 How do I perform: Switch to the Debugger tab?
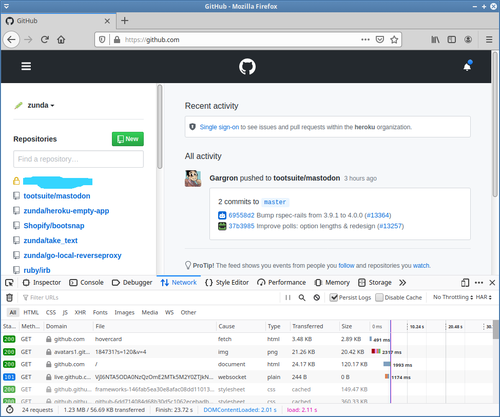coord(132,283)
